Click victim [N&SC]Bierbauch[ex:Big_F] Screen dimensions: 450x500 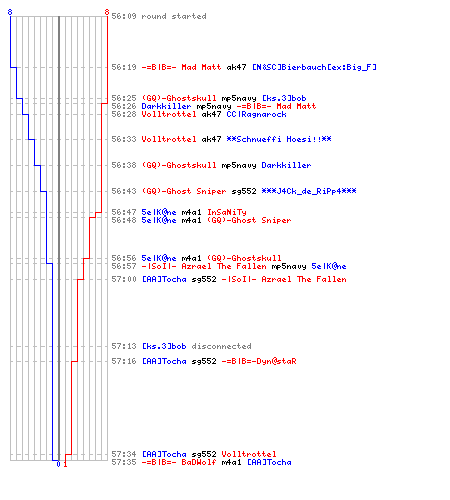314,67
